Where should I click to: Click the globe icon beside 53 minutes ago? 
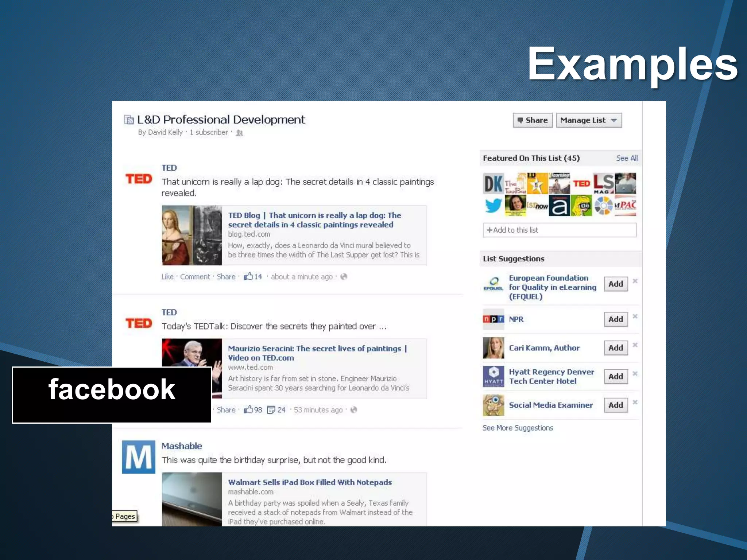(353, 410)
